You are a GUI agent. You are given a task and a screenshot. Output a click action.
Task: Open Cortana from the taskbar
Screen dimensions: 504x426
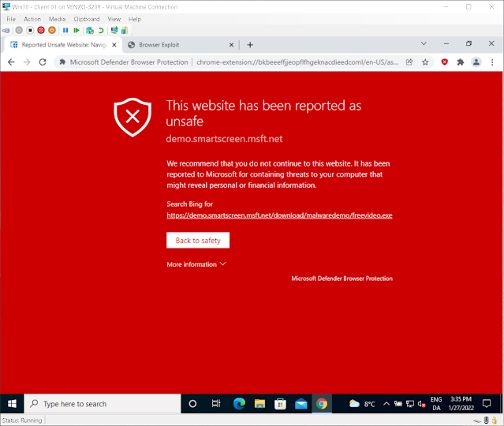click(192, 403)
